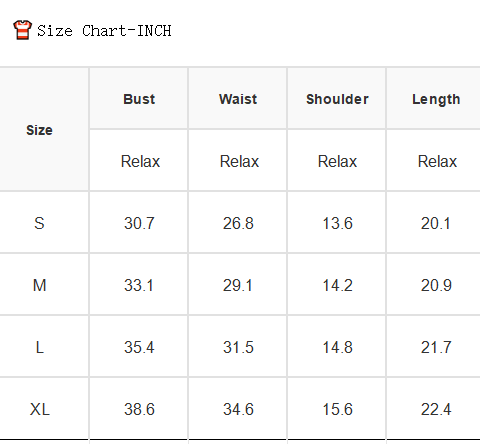
Task: Select the Relax cell under Bust
Action: pyautogui.click(x=140, y=161)
